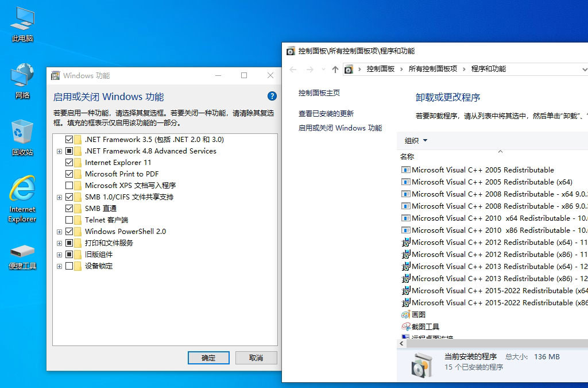Viewport: 588px width, 388px height.
Task: Click the horizontal scrollbar track in program list
Action: [x=497, y=343]
